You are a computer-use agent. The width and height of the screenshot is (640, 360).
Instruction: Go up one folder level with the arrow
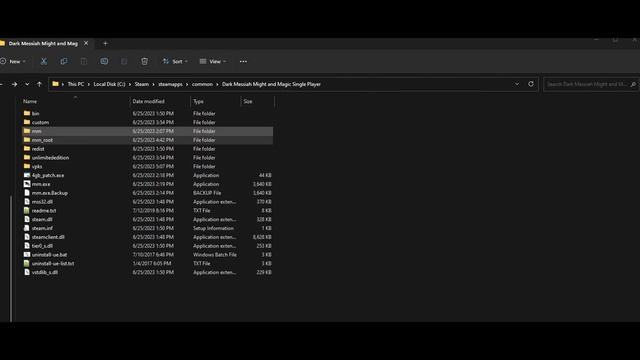39,84
